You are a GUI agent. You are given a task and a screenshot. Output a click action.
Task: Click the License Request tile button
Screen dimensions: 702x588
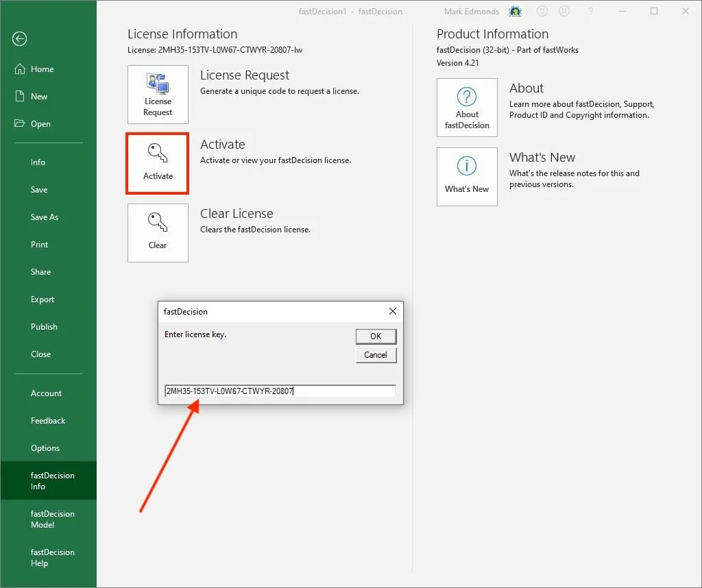tap(158, 95)
